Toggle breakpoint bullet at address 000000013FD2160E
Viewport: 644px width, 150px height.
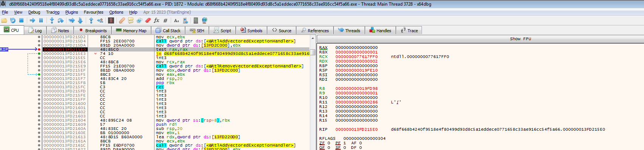tap(39, 133)
